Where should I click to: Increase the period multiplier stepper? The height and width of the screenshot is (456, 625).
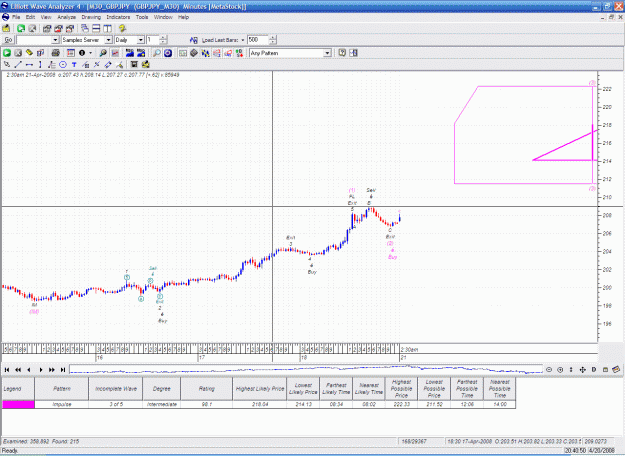pos(163,38)
